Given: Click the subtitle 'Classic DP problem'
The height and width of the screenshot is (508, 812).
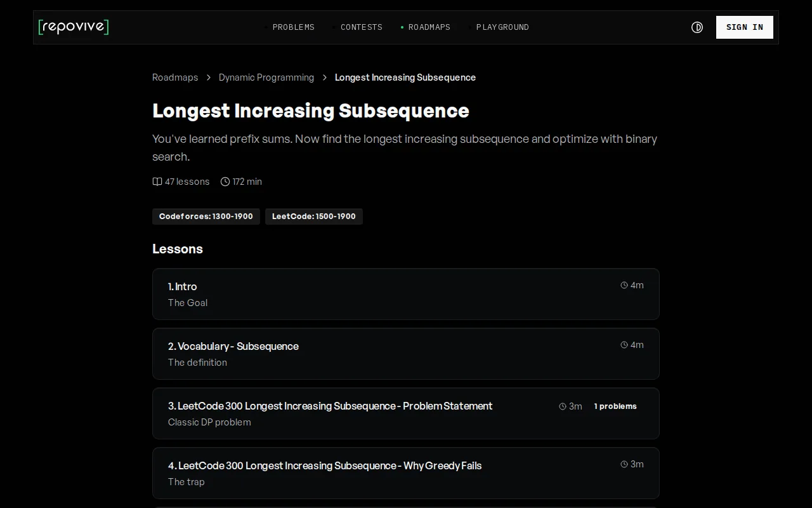Looking at the screenshot, I should tap(209, 422).
